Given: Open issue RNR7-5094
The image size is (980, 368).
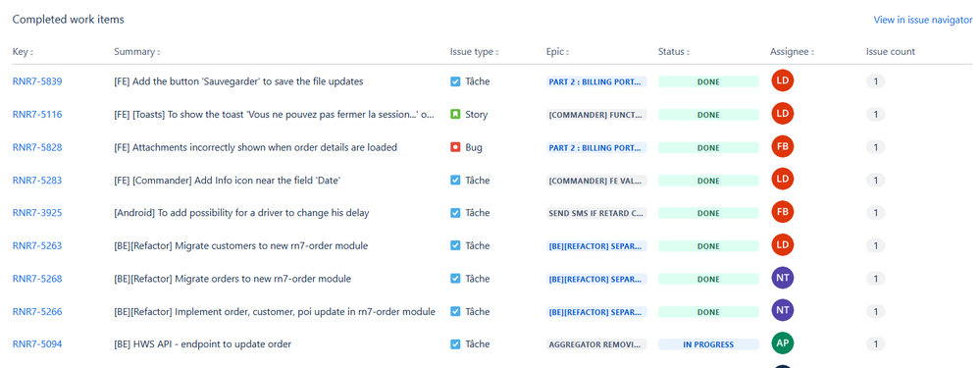Looking at the screenshot, I should [37, 344].
